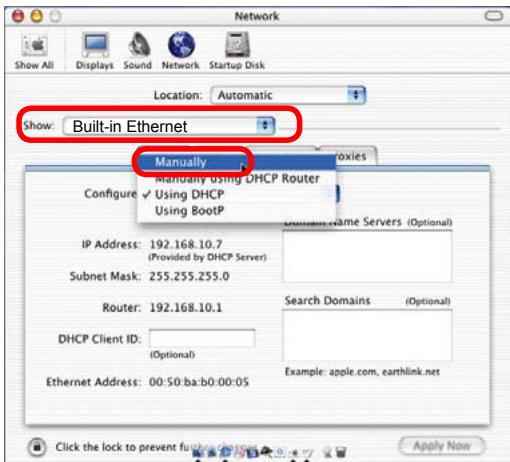The image size is (510, 462).
Task: Choose Manually using DHCP Router option
Action: point(237,179)
